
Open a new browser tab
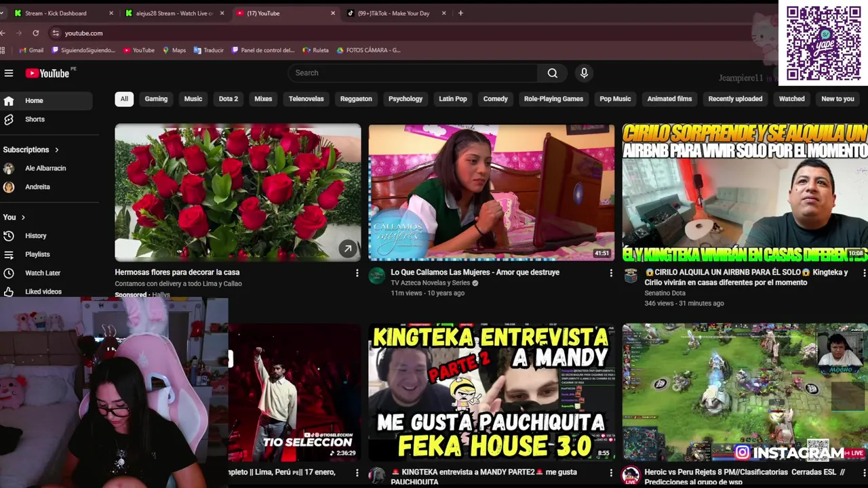coord(460,13)
